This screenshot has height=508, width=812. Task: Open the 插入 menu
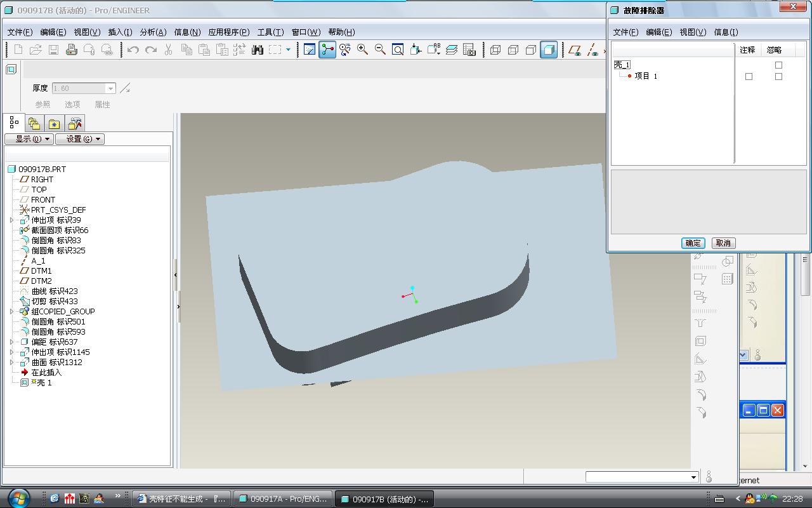(120, 32)
